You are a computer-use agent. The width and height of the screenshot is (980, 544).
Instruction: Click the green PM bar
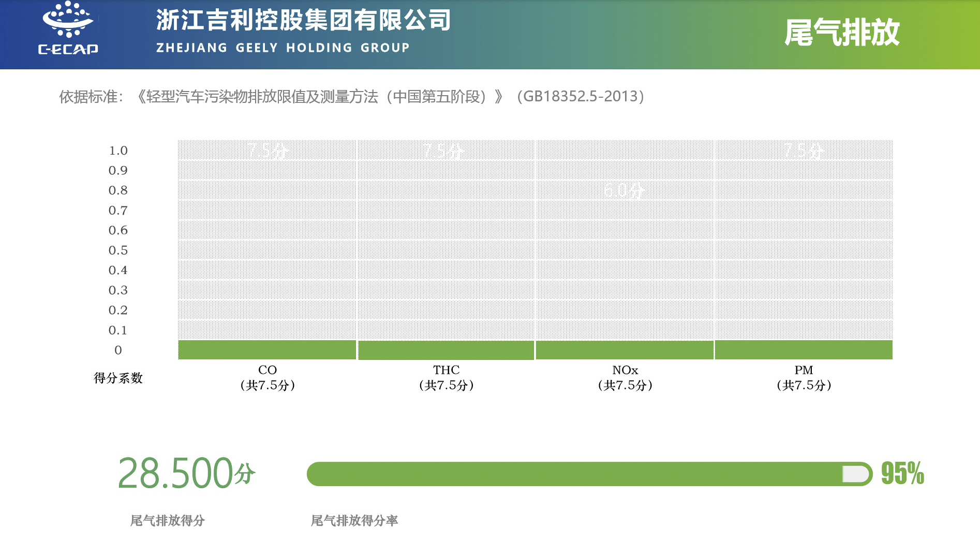tap(804, 350)
